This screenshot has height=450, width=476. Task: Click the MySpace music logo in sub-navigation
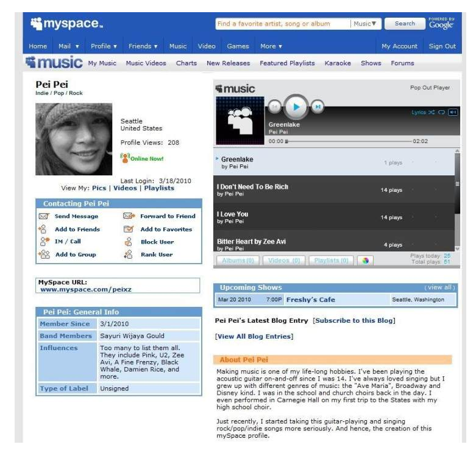54,63
